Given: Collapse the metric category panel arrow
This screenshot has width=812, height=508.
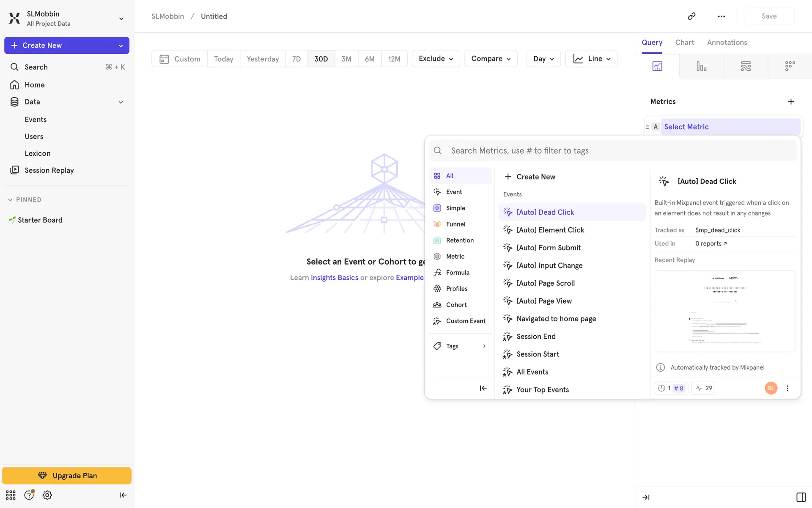Looking at the screenshot, I should [x=483, y=388].
